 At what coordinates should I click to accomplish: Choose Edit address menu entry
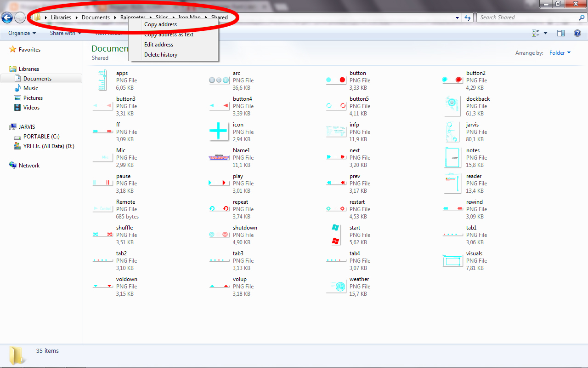pyautogui.click(x=158, y=45)
